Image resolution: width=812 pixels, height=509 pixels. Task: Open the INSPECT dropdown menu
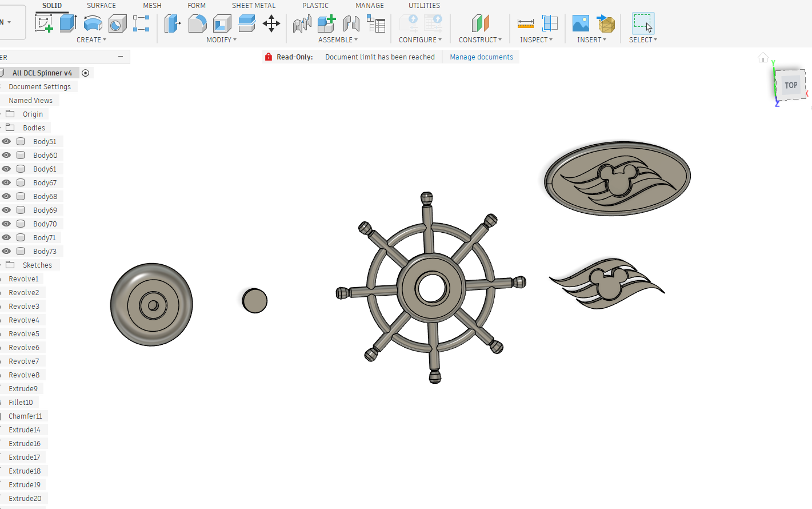point(536,40)
